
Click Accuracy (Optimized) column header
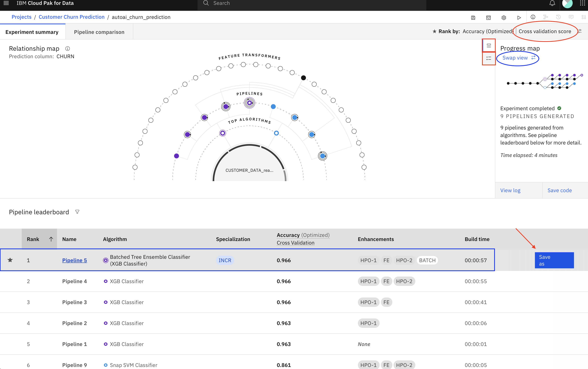coord(303,235)
